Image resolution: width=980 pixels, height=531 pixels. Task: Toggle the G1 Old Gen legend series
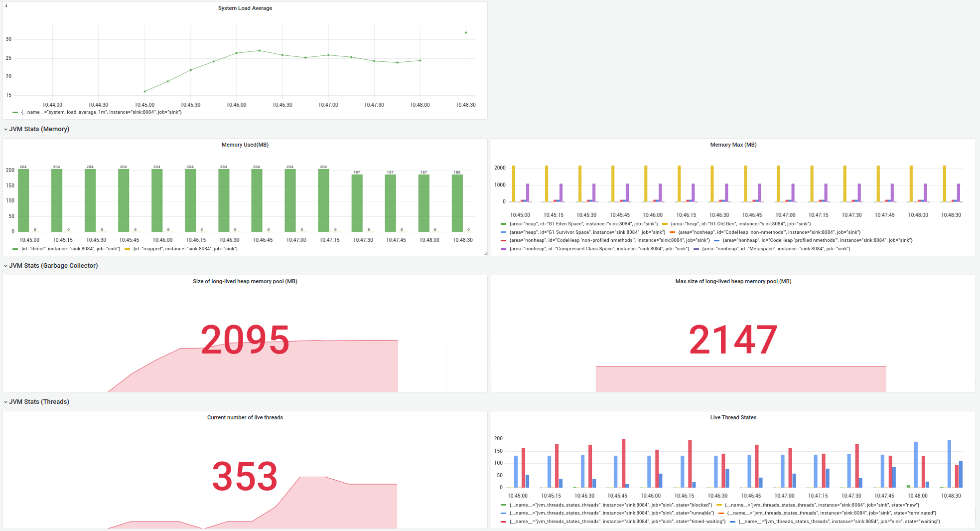pos(740,224)
